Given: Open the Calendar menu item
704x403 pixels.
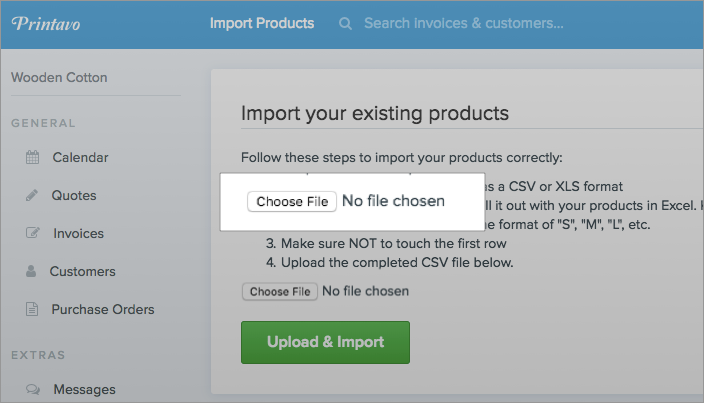Looking at the screenshot, I should 80,158.
